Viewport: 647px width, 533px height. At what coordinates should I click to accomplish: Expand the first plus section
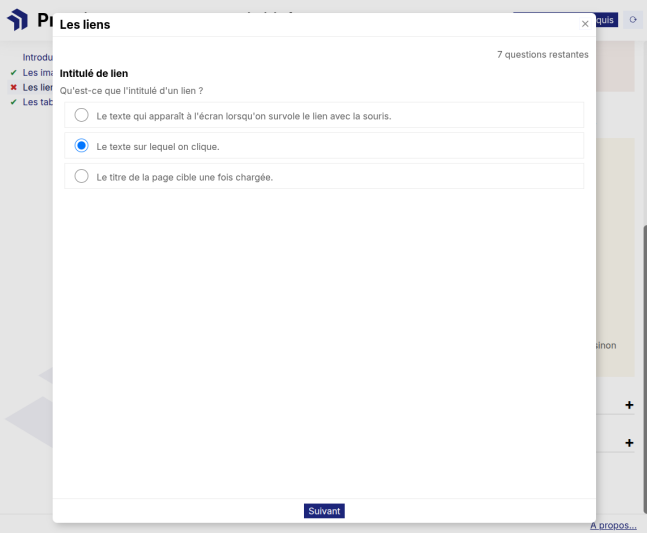[x=629, y=405]
